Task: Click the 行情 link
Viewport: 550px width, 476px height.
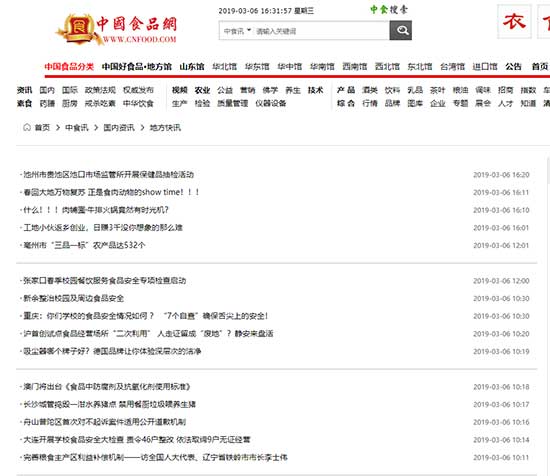Action: (x=370, y=103)
